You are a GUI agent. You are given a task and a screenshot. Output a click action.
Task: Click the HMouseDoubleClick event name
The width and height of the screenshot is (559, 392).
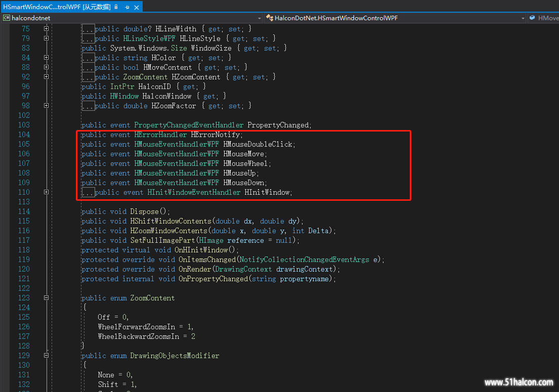[x=259, y=144]
